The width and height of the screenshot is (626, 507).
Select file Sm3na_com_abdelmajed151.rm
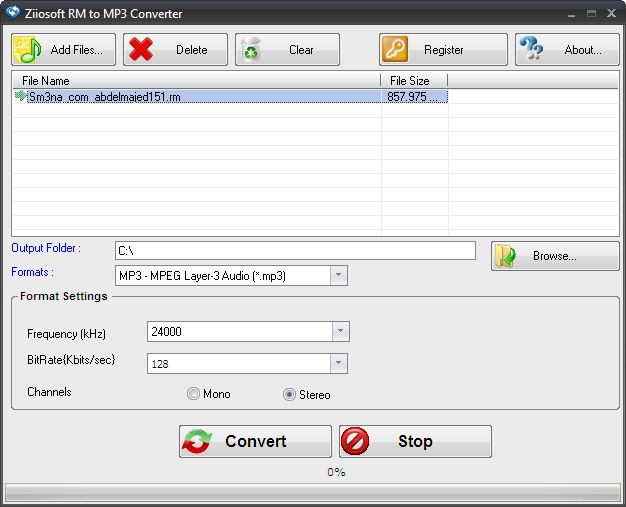point(105,97)
